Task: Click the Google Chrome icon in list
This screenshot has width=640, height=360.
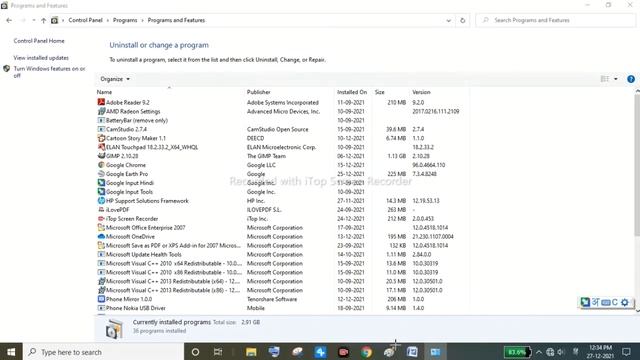Action: click(101, 165)
